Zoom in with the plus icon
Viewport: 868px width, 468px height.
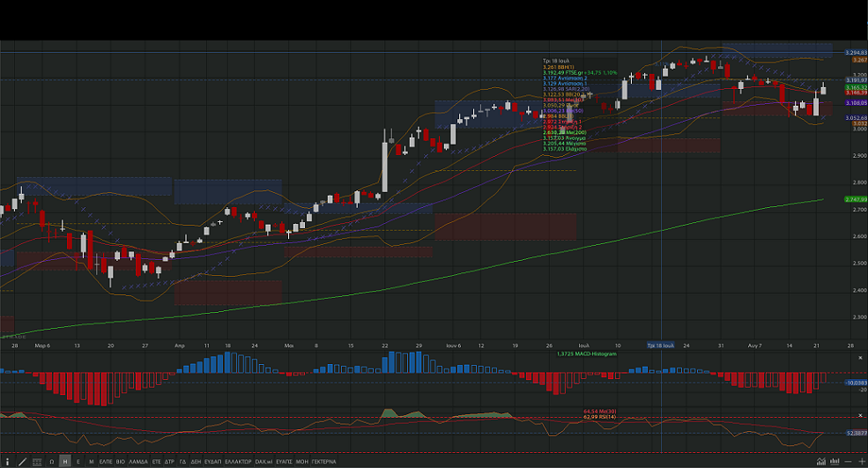tap(861, 461)
